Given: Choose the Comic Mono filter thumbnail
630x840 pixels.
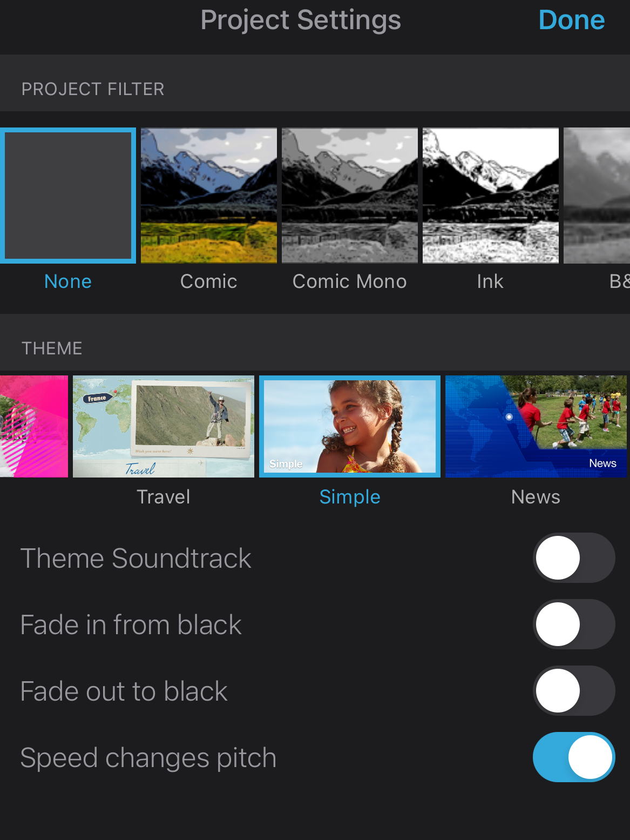Looking at the screenshot, I should [350, 196].
